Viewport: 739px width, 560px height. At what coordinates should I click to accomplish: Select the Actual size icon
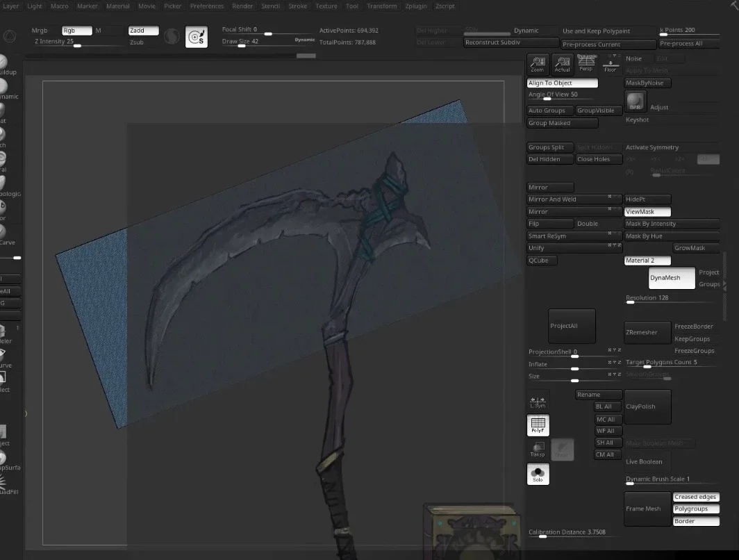(x=563, y=64)
